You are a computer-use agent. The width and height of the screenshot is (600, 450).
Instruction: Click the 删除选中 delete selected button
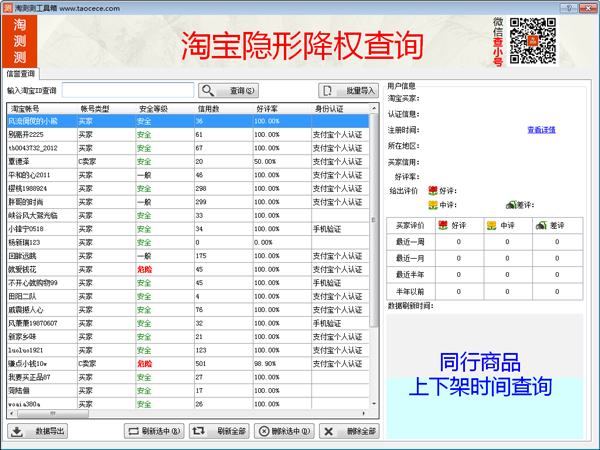pos(284,431)
